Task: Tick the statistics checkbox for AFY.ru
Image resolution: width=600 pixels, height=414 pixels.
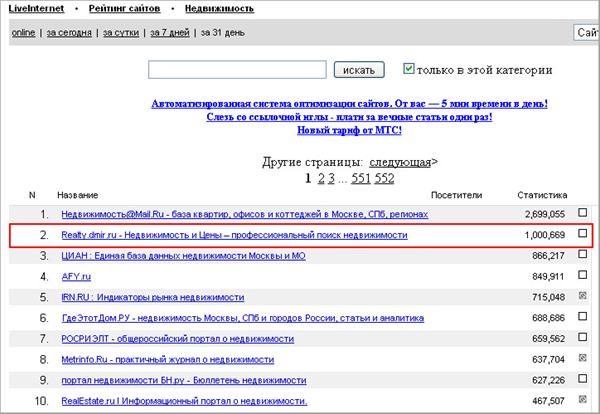Action: (582, 275)
